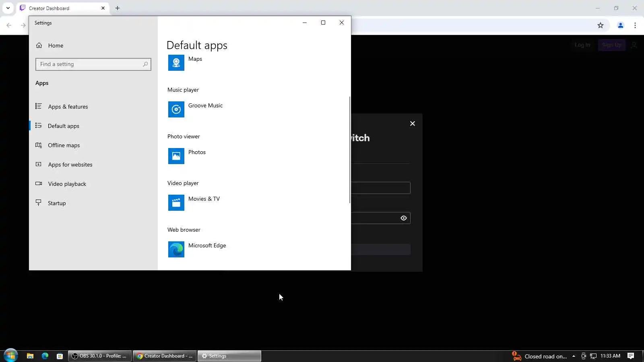The height and width of the screenshot is (362, 644).
Task: Expand hidden system tray icons
Action: click(x=574, y=356)
